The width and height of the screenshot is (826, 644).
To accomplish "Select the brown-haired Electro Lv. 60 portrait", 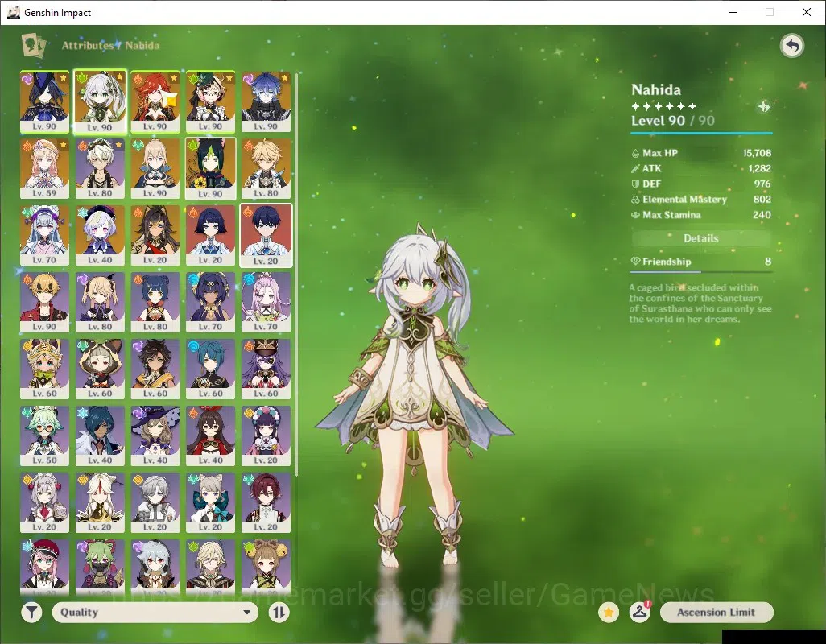I will pos(155,369).
